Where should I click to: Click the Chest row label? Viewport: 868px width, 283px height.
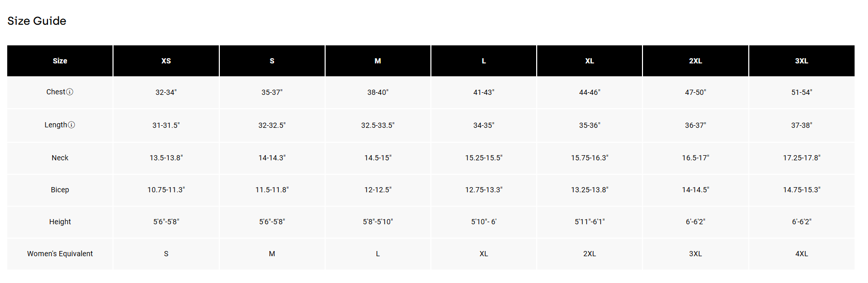[x=56, y=92]
